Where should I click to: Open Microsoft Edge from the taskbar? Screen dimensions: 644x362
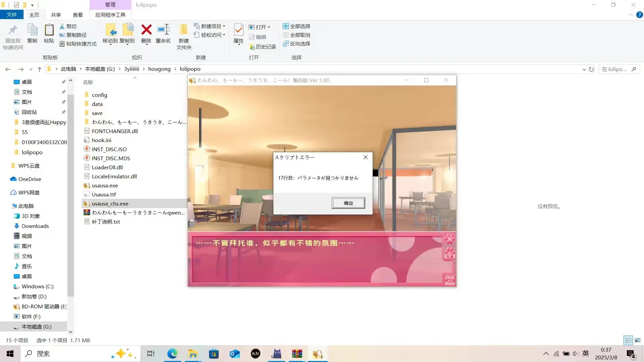pos(172,354)
